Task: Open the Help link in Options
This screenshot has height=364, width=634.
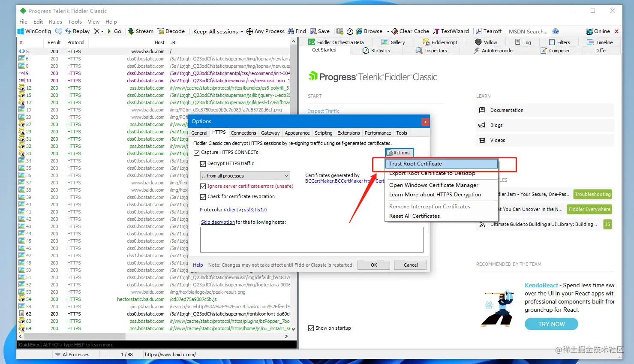Action: [x=198, y=265]
